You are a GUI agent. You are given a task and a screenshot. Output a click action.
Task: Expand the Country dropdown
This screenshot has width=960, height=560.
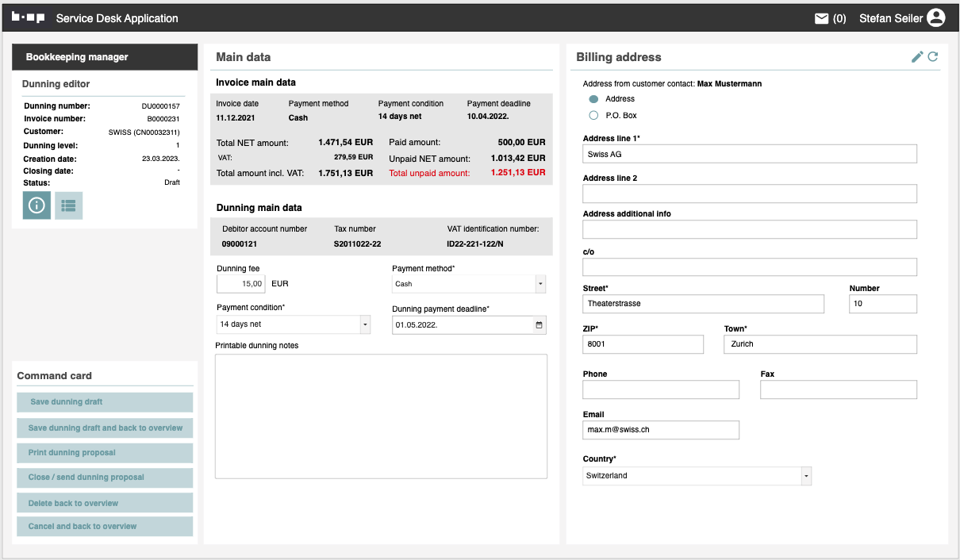pos(806,476)
